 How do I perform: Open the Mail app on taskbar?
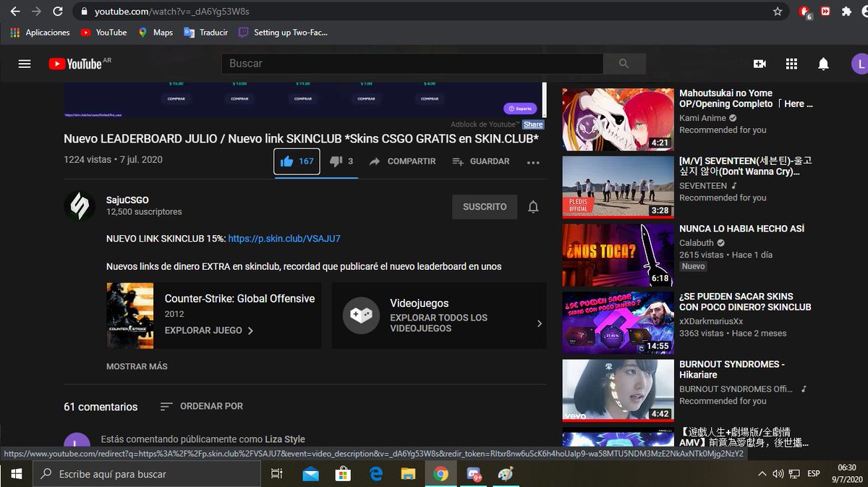tap(311, 474)
